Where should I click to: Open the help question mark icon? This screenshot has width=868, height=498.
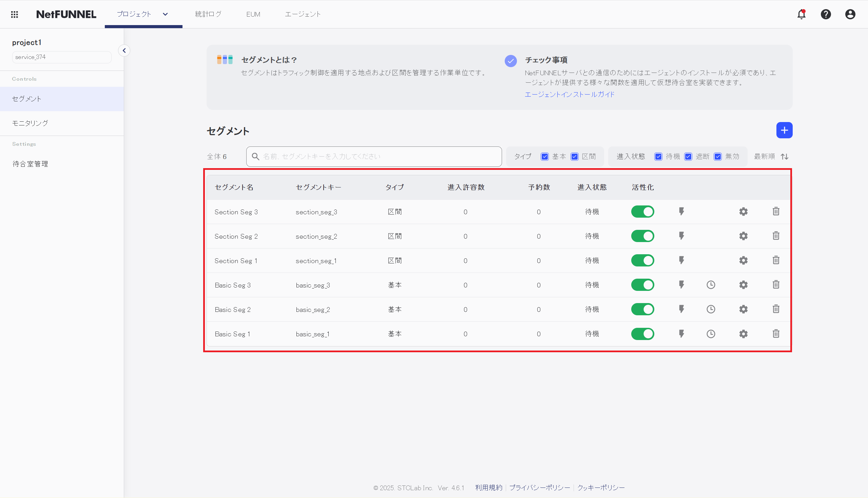pyautogui.click(x=826, y=14)
